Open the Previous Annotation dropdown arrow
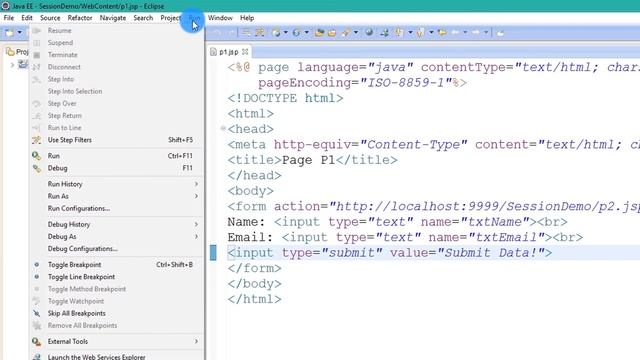The image size is (640, 360). [x=431, y=32]
